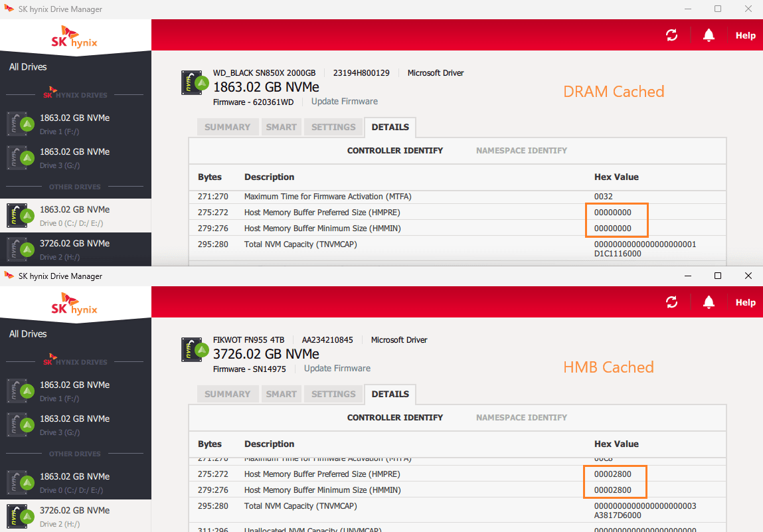The image size is (763, 532).
Task: Click Update Firmware link for firmware SN14975
Action: point(337,369)
